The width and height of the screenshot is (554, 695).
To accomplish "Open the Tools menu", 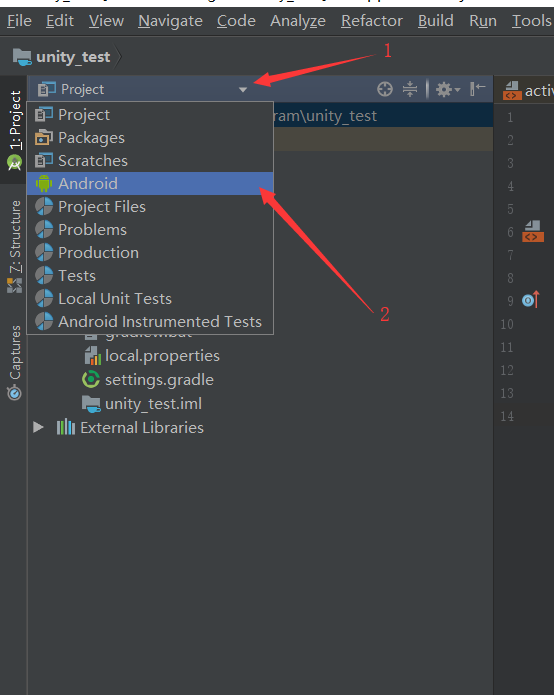I will (532, 21).
